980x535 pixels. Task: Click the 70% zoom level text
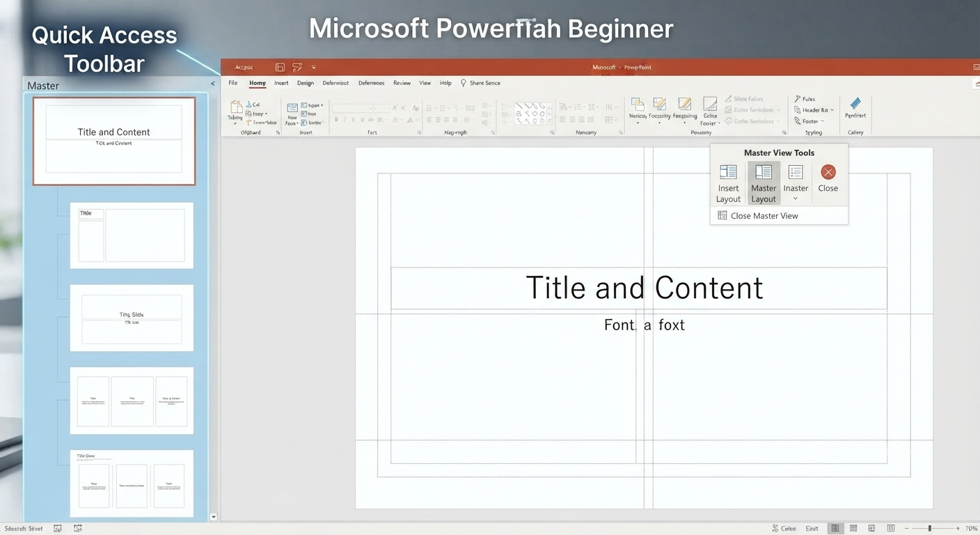pyautogui.click(x=971, y=529)
